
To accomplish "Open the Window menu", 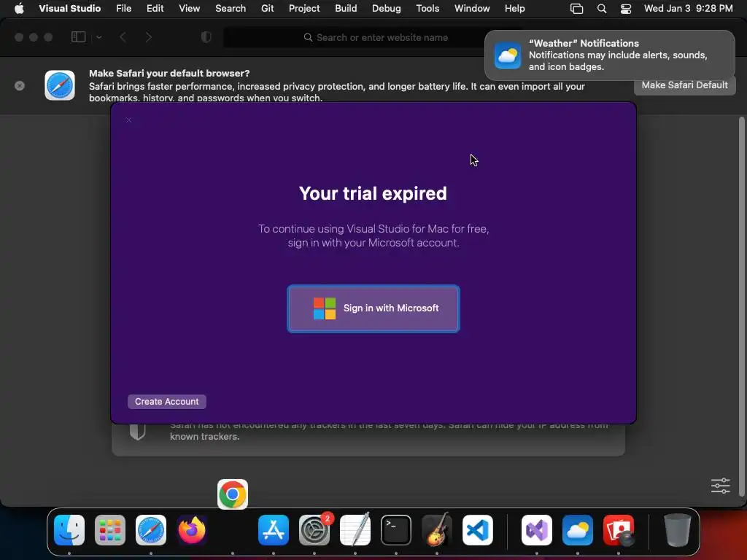I will [x=472, y=9].
